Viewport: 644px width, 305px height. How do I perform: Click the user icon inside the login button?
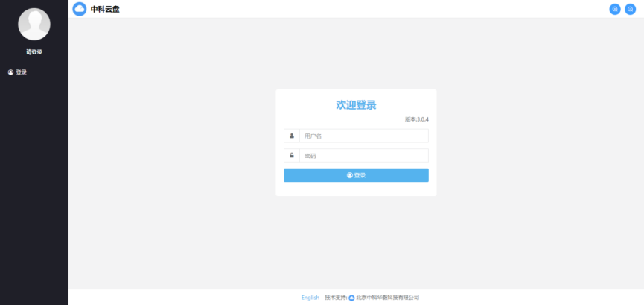349,175
